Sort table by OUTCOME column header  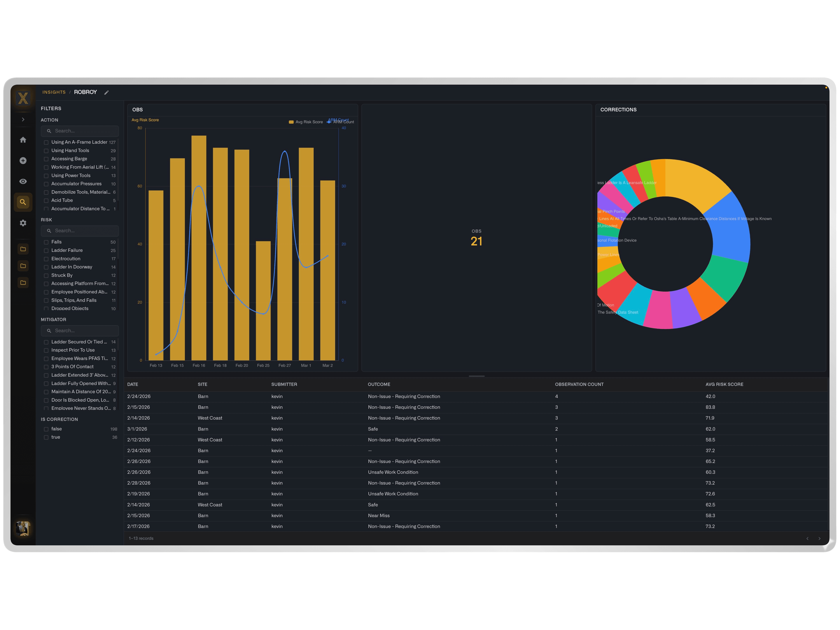pos(379,385)
